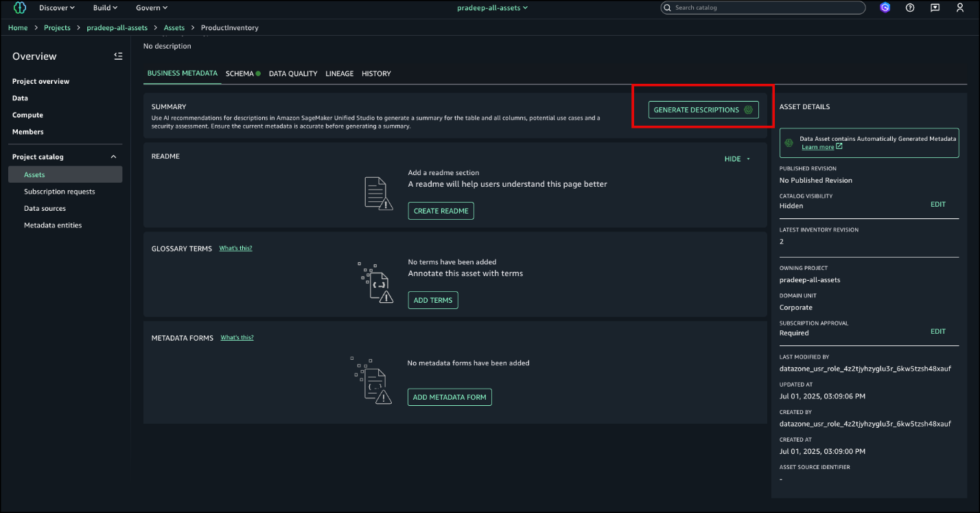Click the 'Required' subscription approval value
Image resolution: width=980 pixels, height=513 pixels.
(x=794, y=333)
